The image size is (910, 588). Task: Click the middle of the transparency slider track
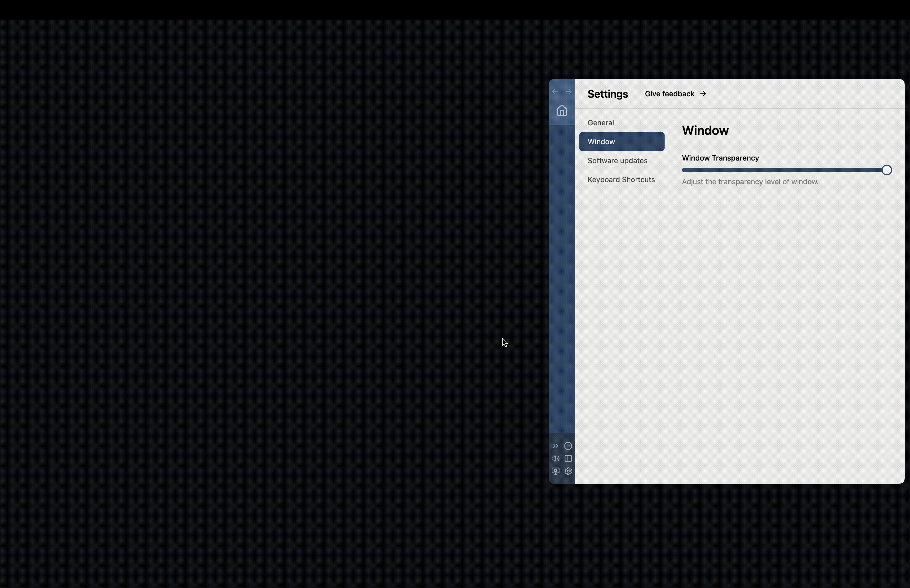786,170
